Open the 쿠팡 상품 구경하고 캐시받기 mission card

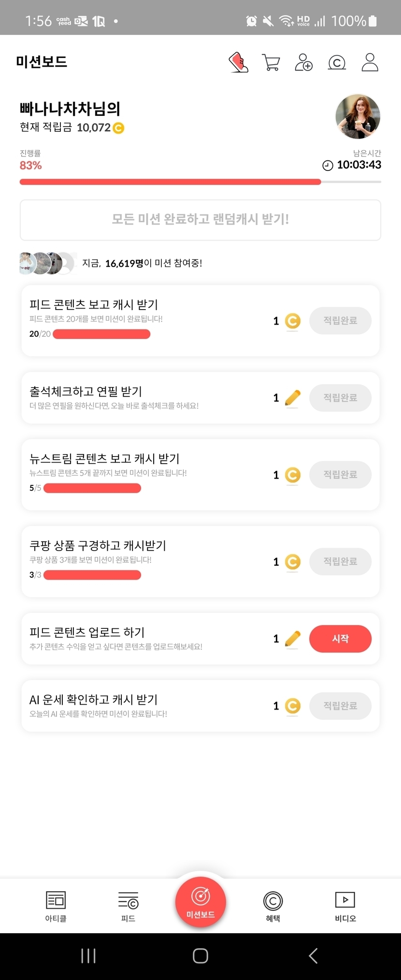click(x=145, y=561)
